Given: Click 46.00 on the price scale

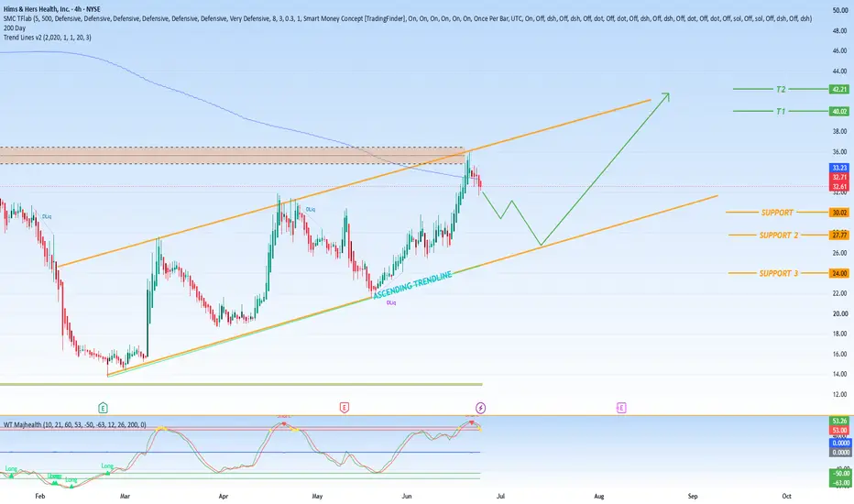Looking at the screenshot, I should [x=839, y=50].
